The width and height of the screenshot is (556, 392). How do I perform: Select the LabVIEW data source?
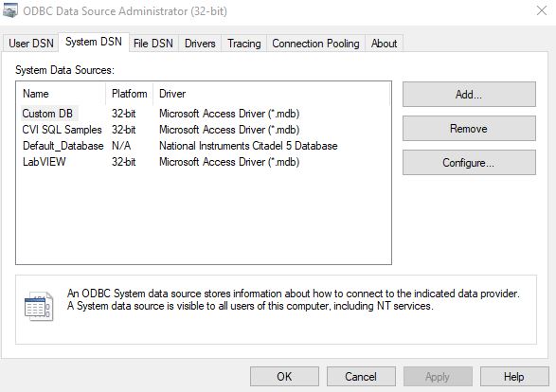[x=45, y=162]
